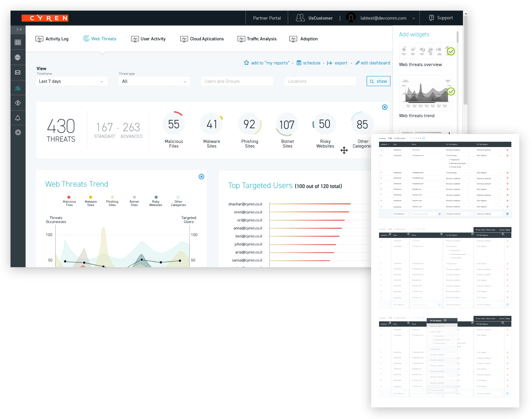Image resolution: width=532 pixels, height=419 pixels.
Task: Switch to the Traffic Analysis tab
Action: (x=257, y=39)
